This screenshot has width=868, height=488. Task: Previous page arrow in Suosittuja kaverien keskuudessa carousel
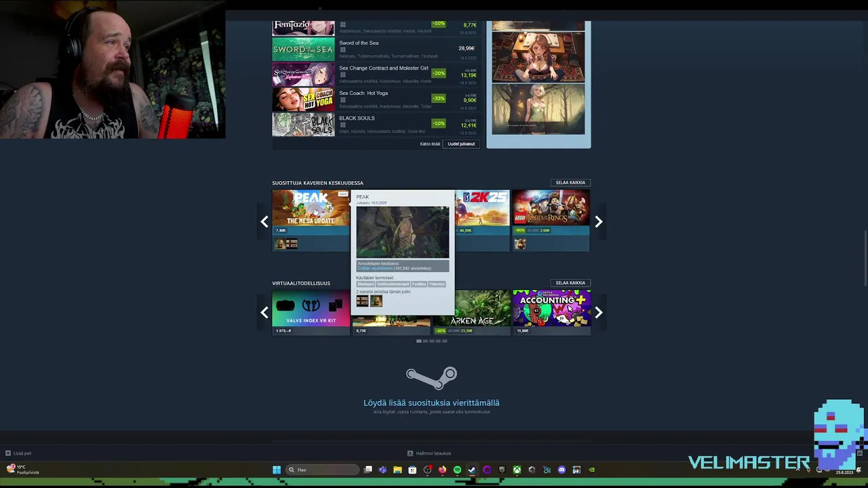264,222
